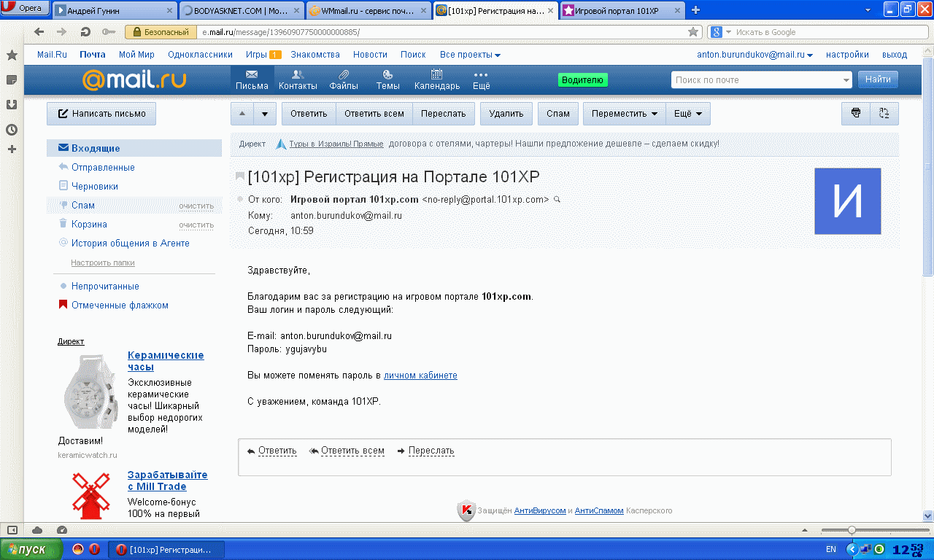934x560 pixels.
Task: Open notes panel in Opera sidebar
Action: (12, 79)
